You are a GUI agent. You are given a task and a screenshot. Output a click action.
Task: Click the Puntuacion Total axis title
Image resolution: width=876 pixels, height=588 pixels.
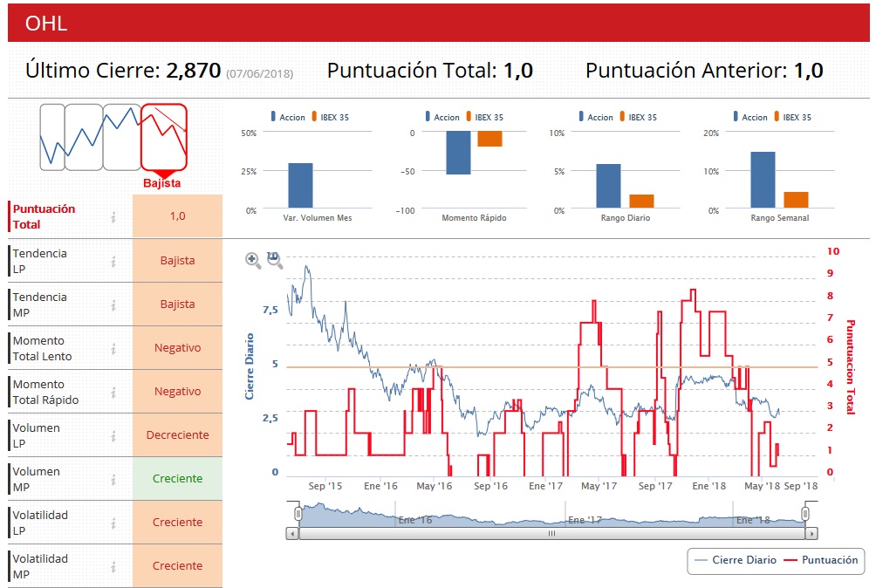pyautogui.click(x=851, y=367)
